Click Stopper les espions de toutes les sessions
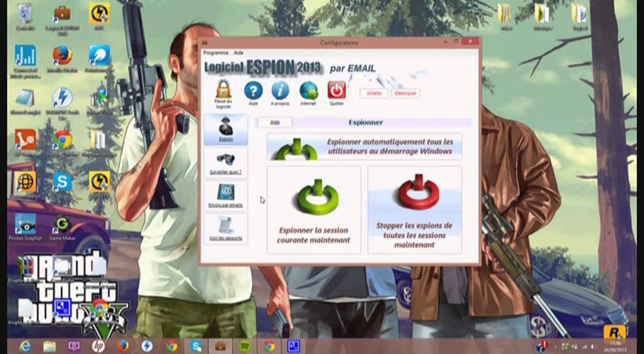Viewport: 644px width, 354px height. pos(414,210)
